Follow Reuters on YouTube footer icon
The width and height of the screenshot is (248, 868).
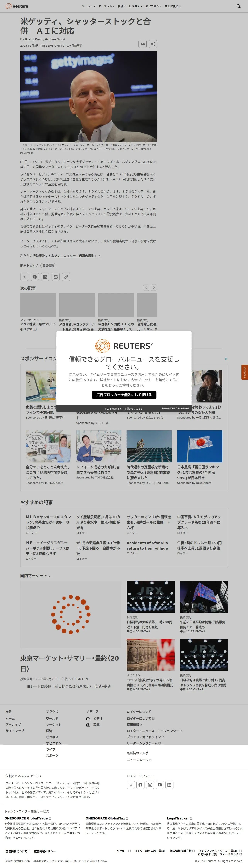click(x=160, y=785)
